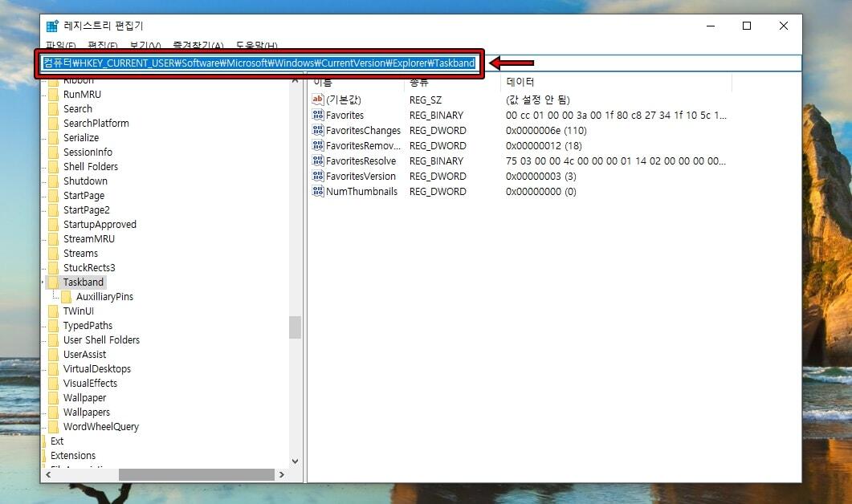Screen dimensions: 852x504
Task: Click the data value 0x00000000 (0)
Action: coord(540,191)
